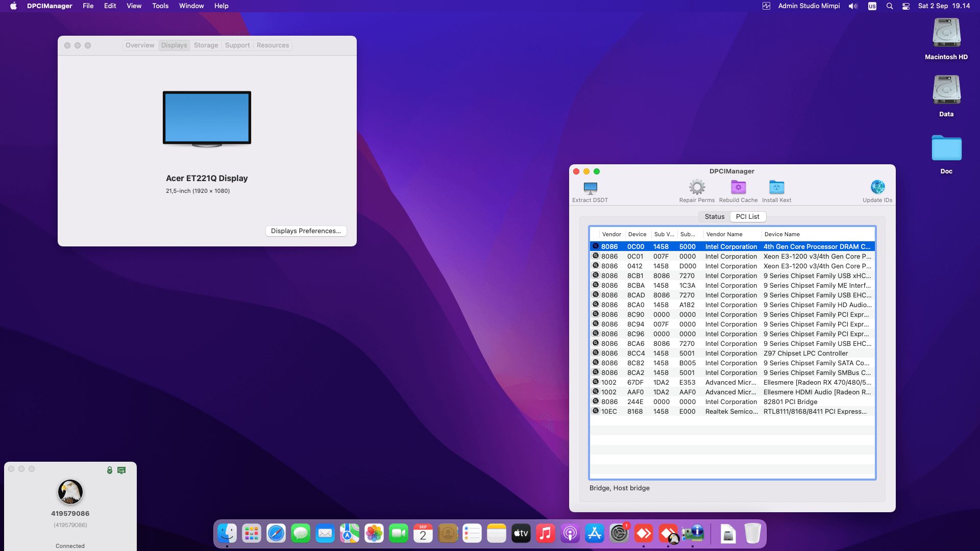This screenshot has width=980, height=551.
Task: Open Finder from the Dock
Action: coord(227,534)
